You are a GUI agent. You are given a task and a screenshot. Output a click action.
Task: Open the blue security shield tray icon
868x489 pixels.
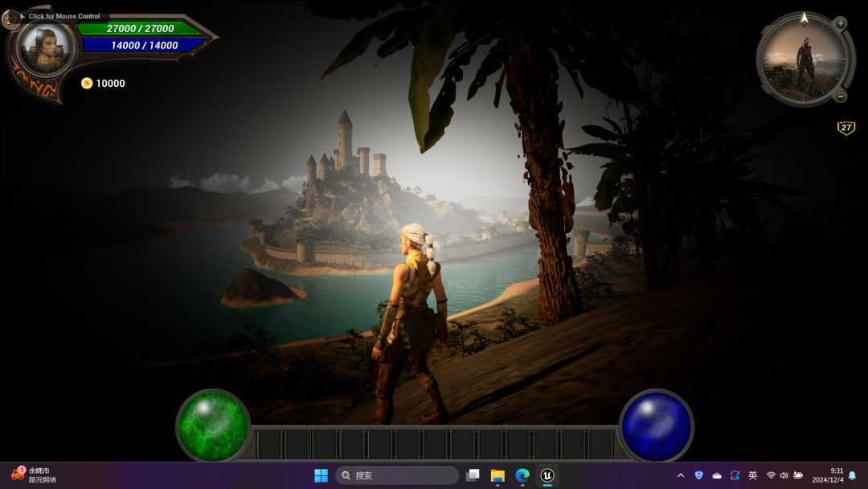pos(698,475)
